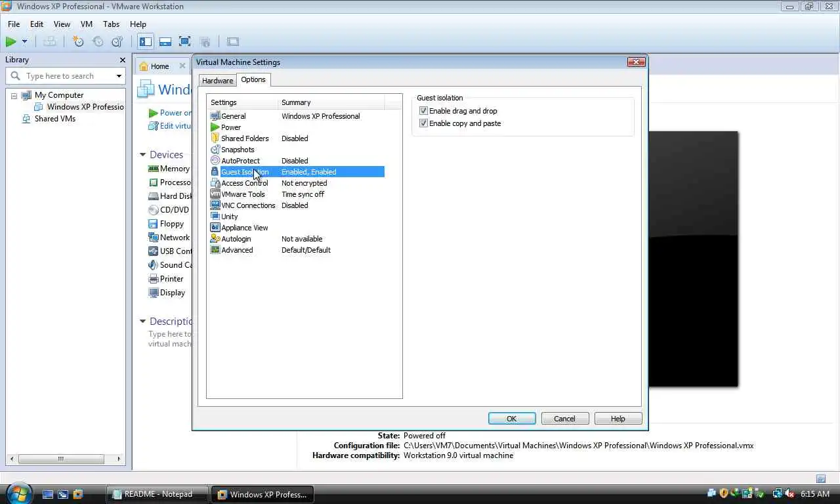This screenshot has height=504, width=840.
Task: Collapse the Devices section in main window
Action: [142, 155]
